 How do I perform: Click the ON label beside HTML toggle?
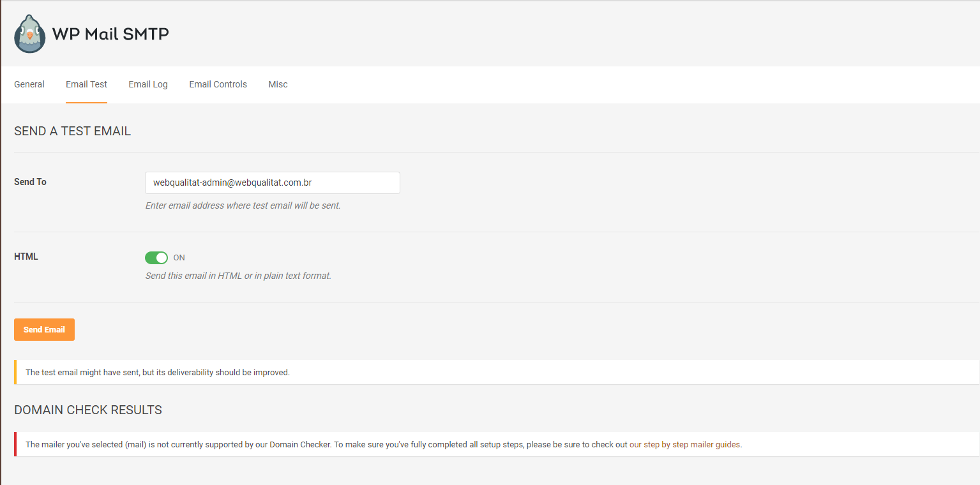[179, 258]
